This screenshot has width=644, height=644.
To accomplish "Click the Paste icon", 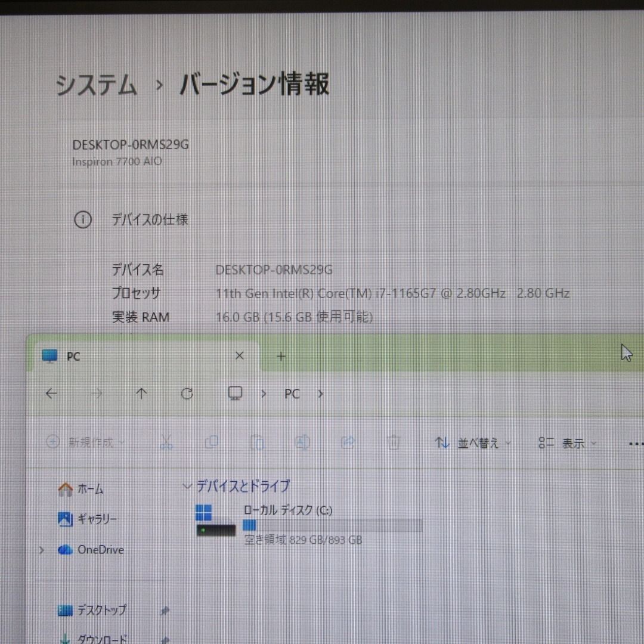I will tap(257, 442).
